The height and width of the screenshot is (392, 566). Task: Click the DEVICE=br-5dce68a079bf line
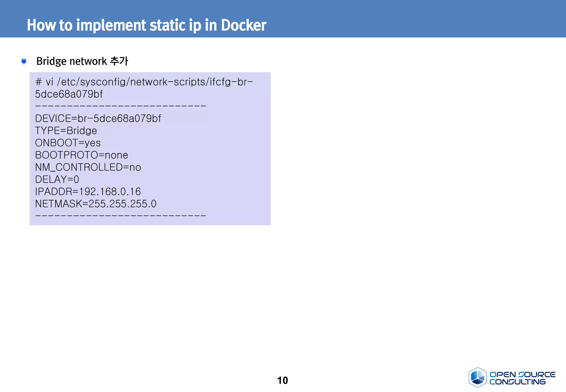(98, 119)
